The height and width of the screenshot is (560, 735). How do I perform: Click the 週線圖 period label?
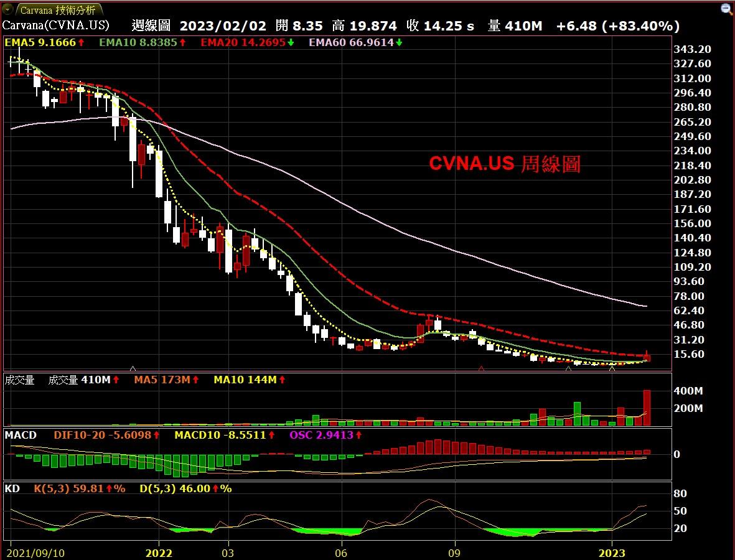[151, 26]
